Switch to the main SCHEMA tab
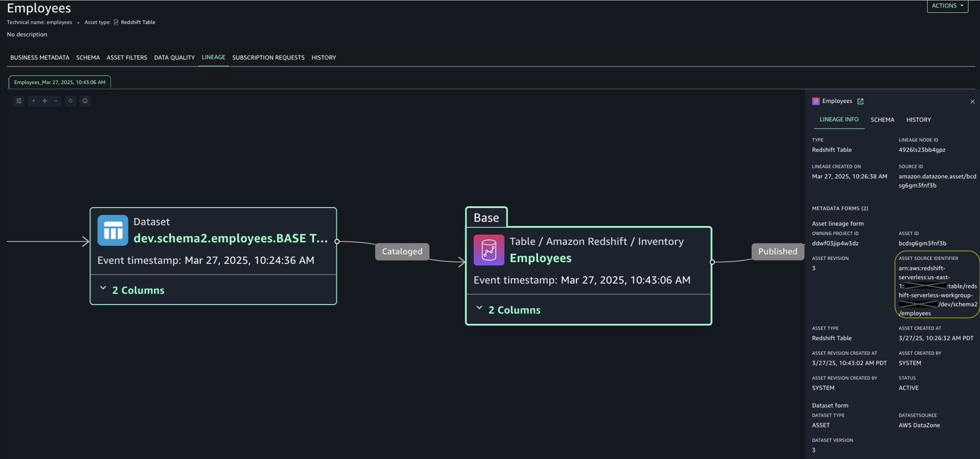The image size is (980, 459). click(x=88, y=58)
